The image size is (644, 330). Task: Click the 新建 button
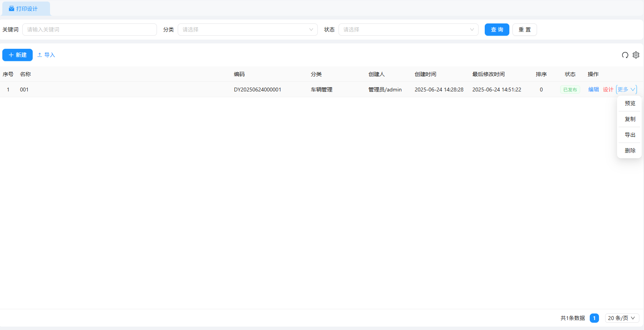coord(17,55)
